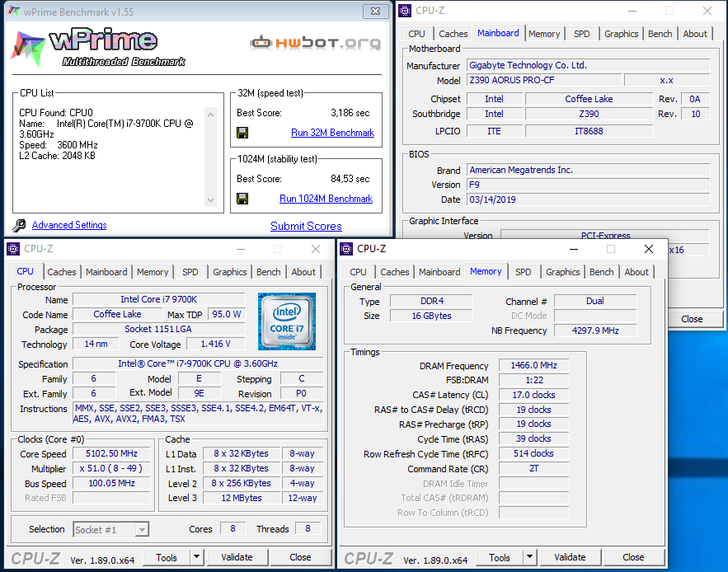Switch to Mainboard tab in CPU window
Screen dimensions: 728x572
pos(106,272)
